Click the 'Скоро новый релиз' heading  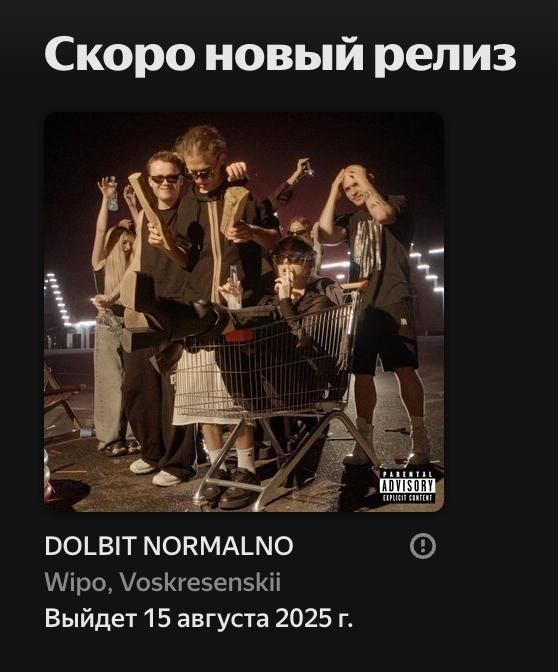coord(280,54)
